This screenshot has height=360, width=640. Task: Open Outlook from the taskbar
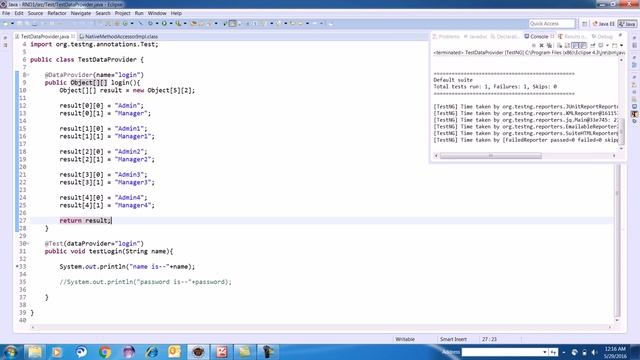coord(175,352)
